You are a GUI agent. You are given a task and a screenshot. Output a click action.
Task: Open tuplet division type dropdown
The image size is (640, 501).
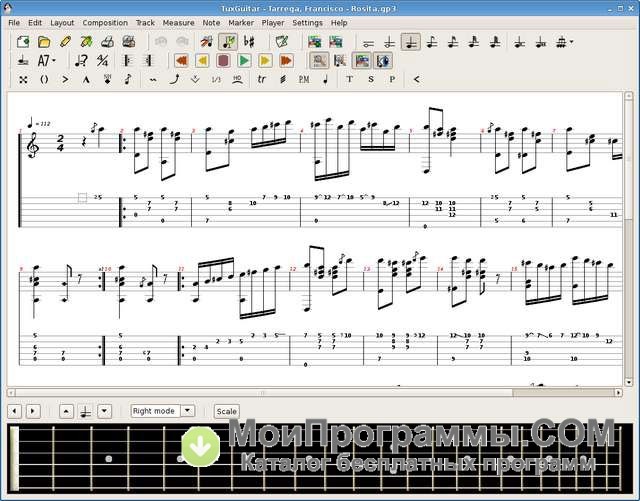point(571,42)
